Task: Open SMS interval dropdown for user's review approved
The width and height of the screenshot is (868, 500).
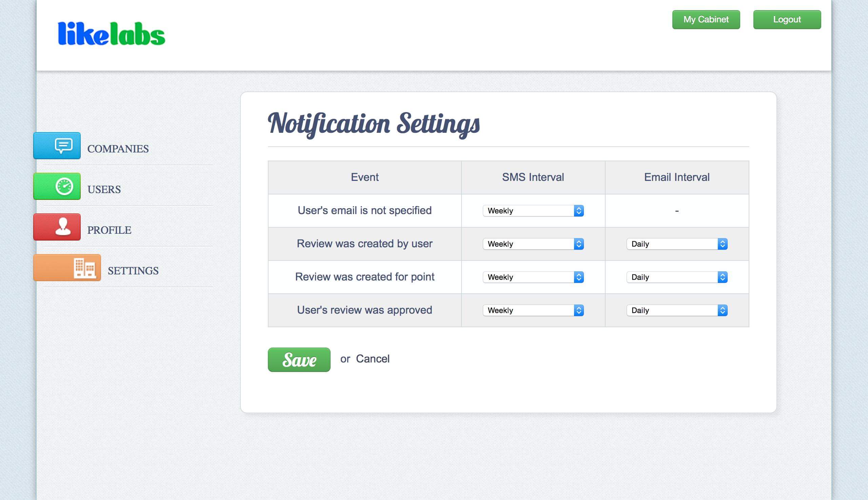Action: pos(533,310)
